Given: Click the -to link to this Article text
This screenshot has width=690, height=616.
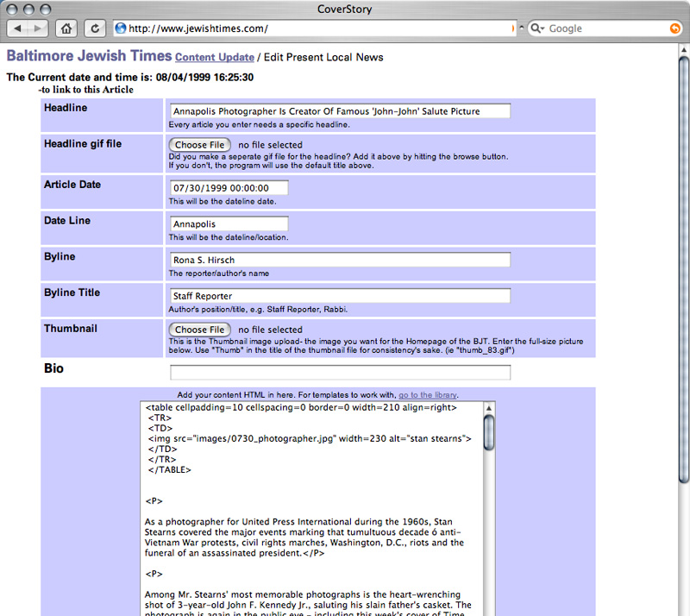Looking at the screenshot, I should point(85,90).
